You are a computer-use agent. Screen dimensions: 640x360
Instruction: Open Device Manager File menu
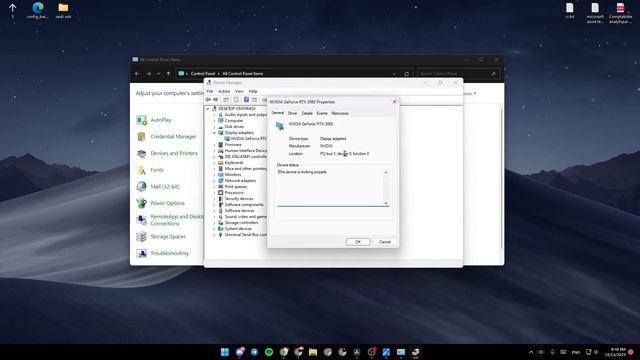coord(210,91)
